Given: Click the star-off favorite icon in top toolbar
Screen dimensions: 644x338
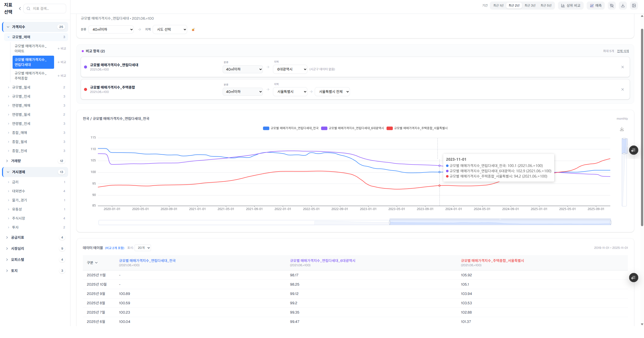Looking at the screenshot, I should [612, 6].
